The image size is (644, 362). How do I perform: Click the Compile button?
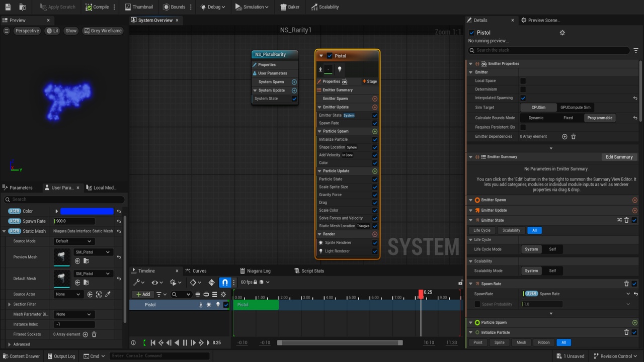pos(97,7)
